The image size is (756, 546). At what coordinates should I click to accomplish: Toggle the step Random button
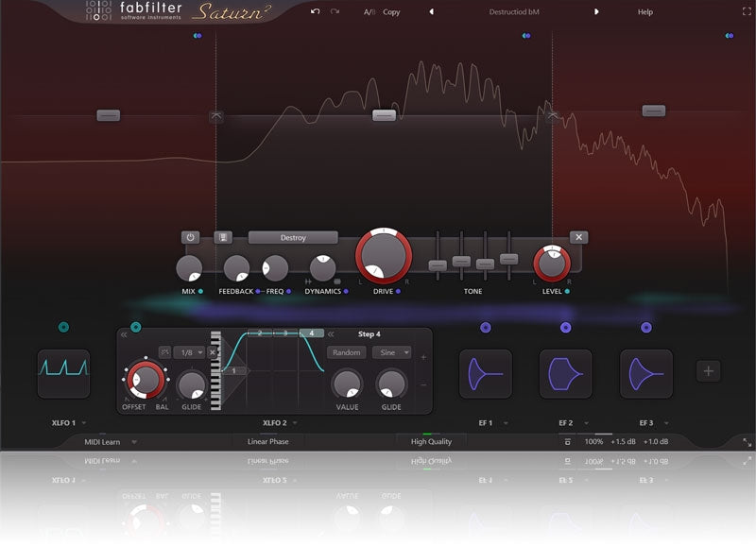tap(346, 352)
